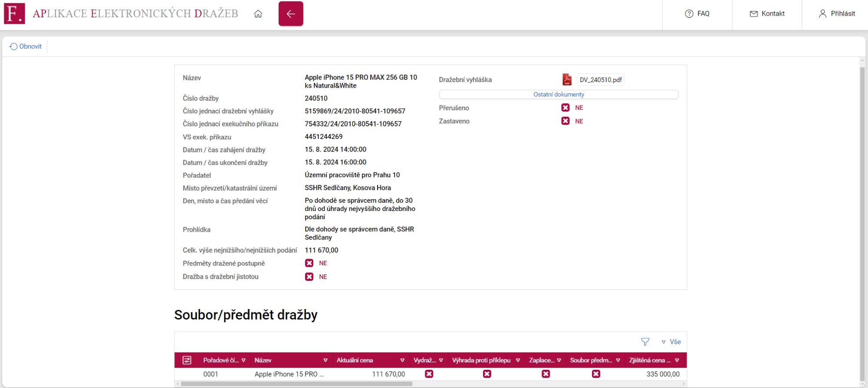Click the red back arrow button
The height and width of the screenshot is (388, 868).
tap(291, 13)
